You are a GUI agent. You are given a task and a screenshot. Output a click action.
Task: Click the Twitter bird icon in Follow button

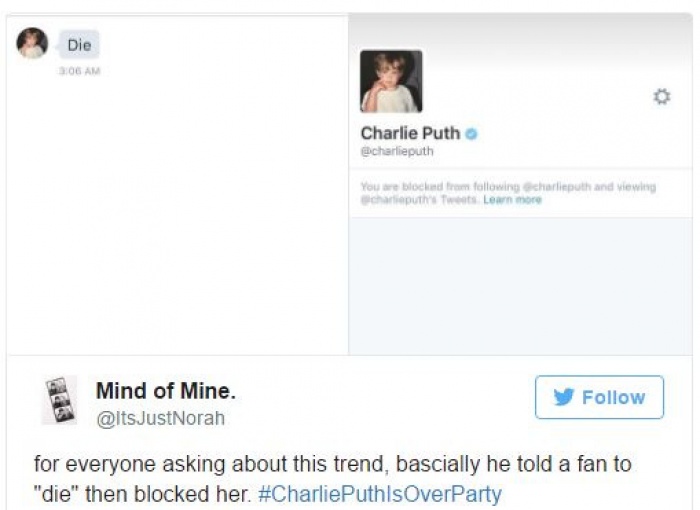click(x=564, y=397)
